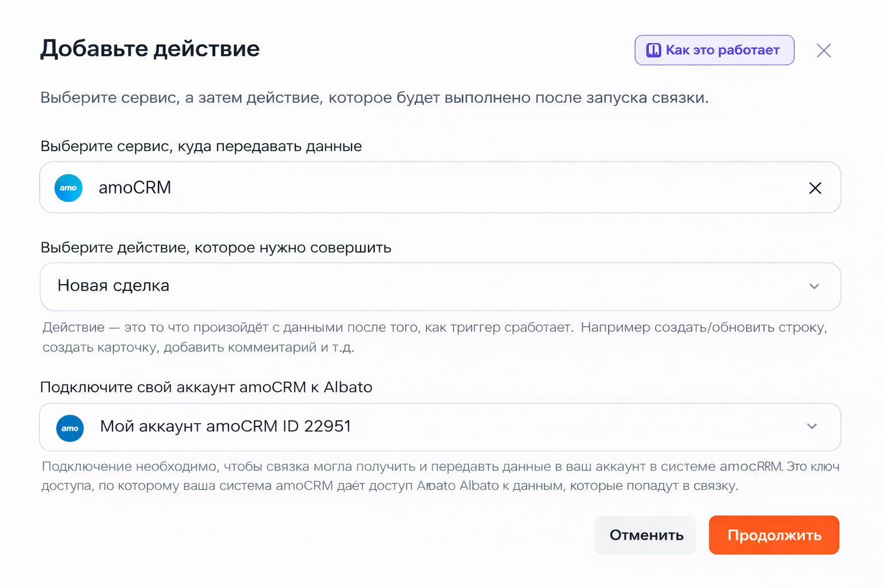Expand the account list using its chevron
This screenshot has width=882, height=588.
[x=811, y=427]
